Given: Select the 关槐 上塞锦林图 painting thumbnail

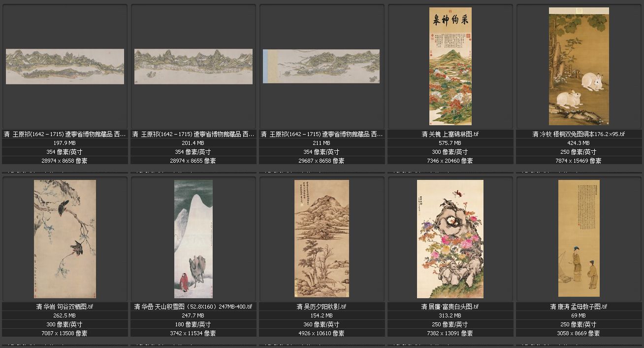Looking at the screenshot, I should [450, 66].
